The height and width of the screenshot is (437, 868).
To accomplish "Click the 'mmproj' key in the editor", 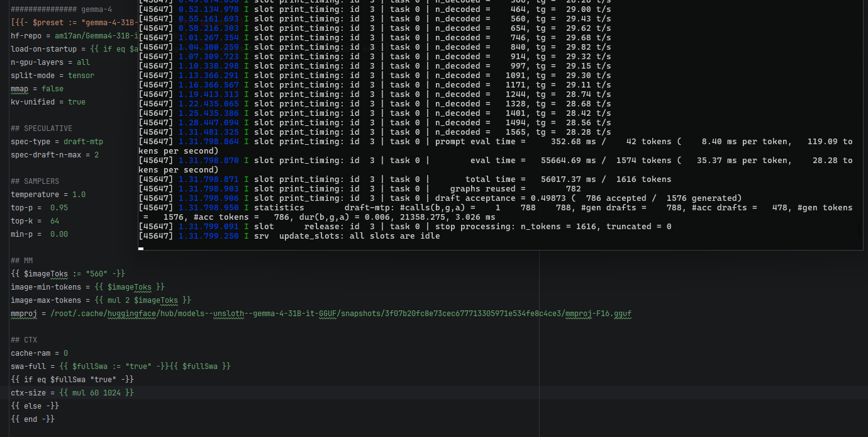I will (x=24, y=314).
